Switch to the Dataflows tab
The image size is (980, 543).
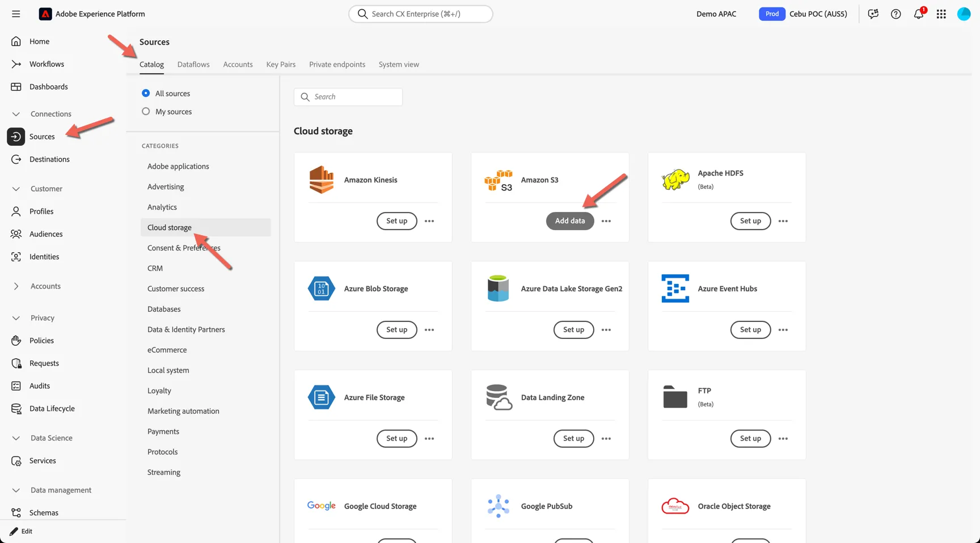(193, 65)
